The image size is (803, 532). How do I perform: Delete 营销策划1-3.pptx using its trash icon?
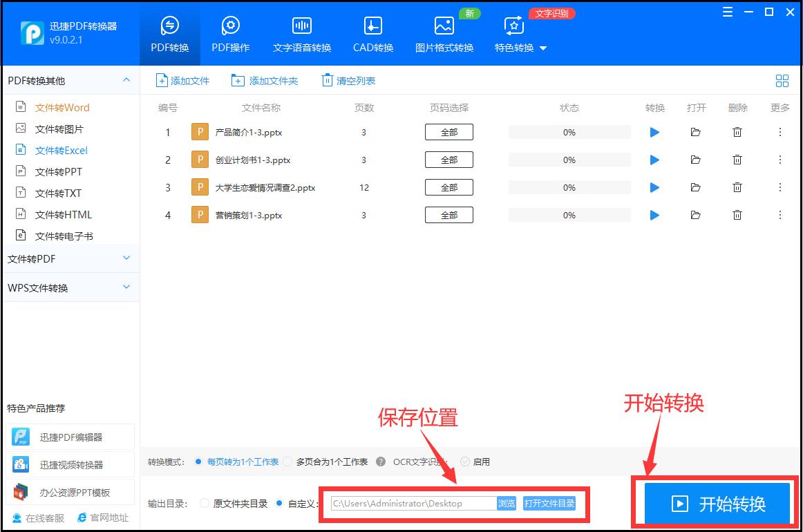pos(737,215)
